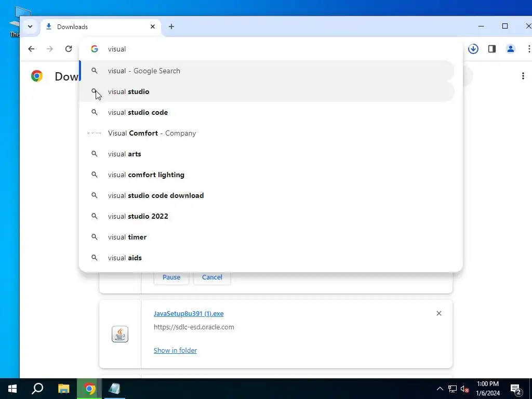
Task: Choose the 'visual timer' suggestion
Action: [267, 237]
